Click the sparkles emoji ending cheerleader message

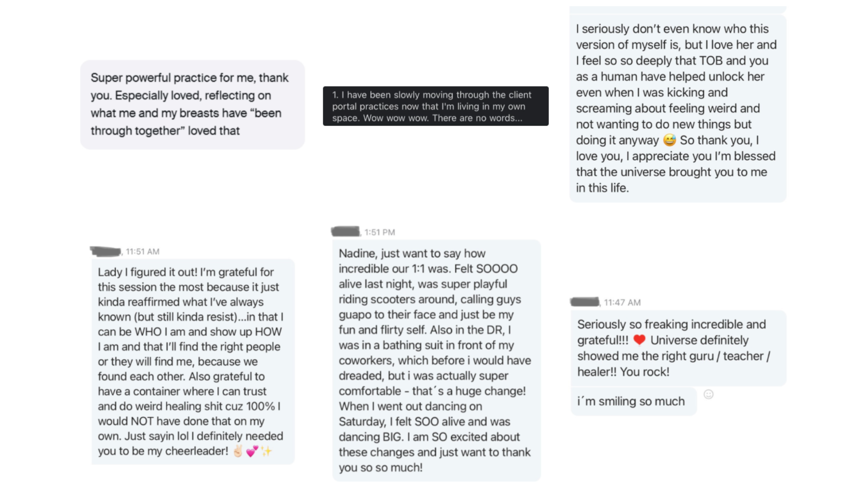pyautogui.click(x=267, y=451)
